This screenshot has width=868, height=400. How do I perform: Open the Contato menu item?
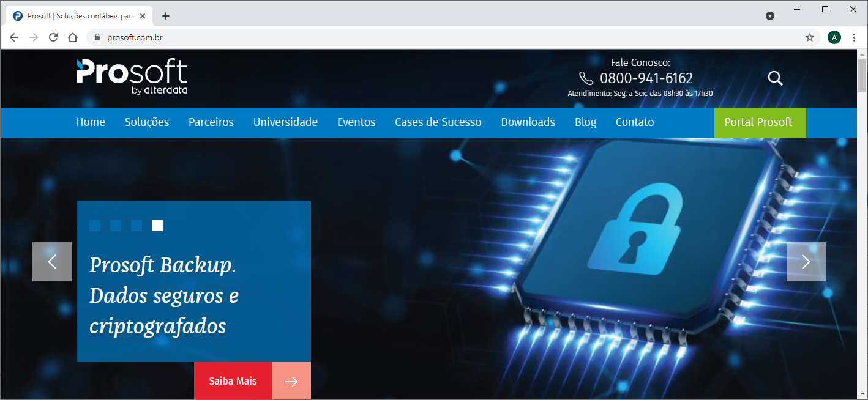635,122
